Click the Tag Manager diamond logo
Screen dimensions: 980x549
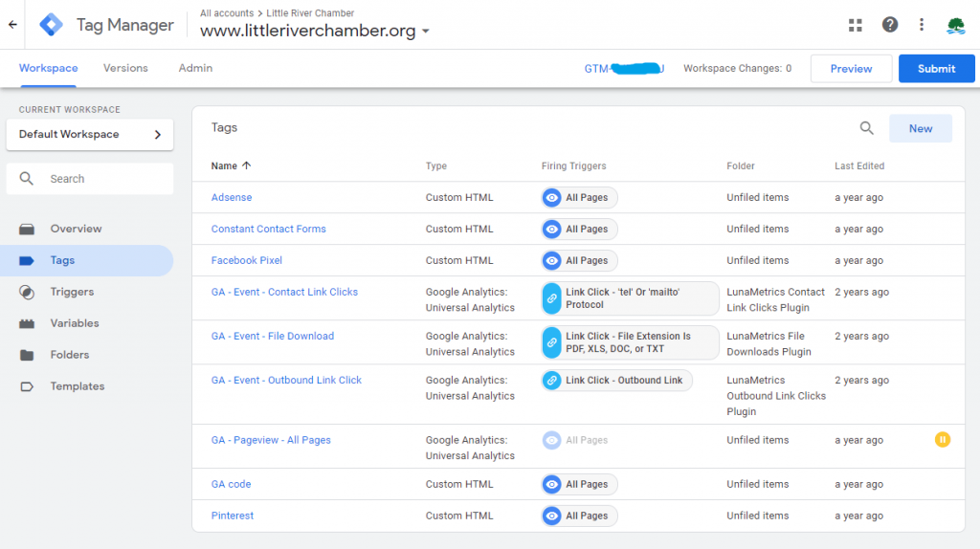tap(51, 25)
